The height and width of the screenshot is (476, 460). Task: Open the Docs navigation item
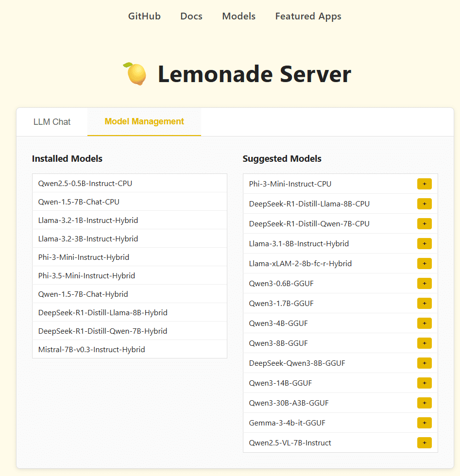click(x=191, y=16)
